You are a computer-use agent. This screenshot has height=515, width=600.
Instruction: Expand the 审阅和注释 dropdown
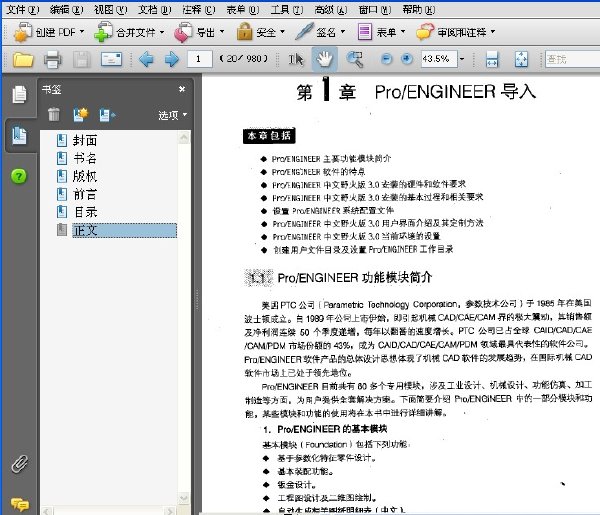(x=493, y=32)
